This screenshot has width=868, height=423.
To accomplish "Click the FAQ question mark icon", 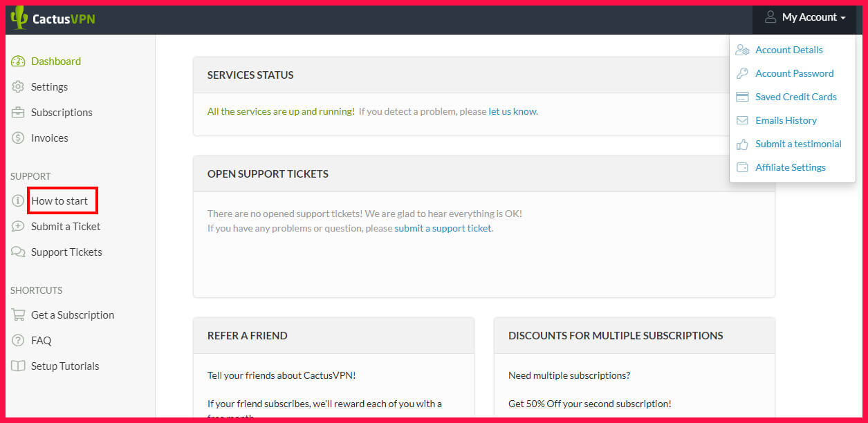I will click(18, 340).
